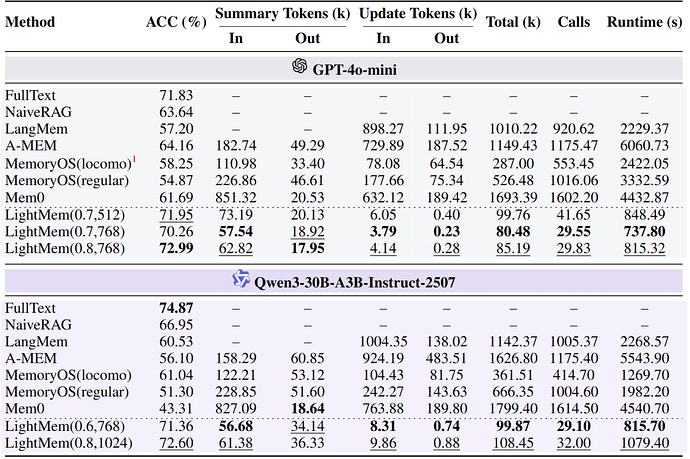690x459 pixels.
Task: Select the bold 72.99 accuracy value
Action: [175, 248]
